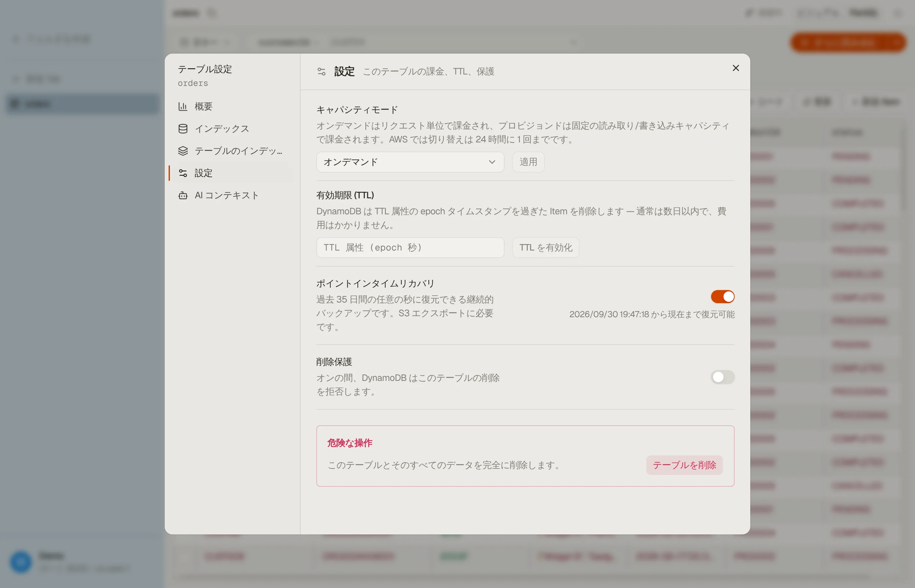
Task: Click the bar chart icon beside 概要
Action: point(183,106)
